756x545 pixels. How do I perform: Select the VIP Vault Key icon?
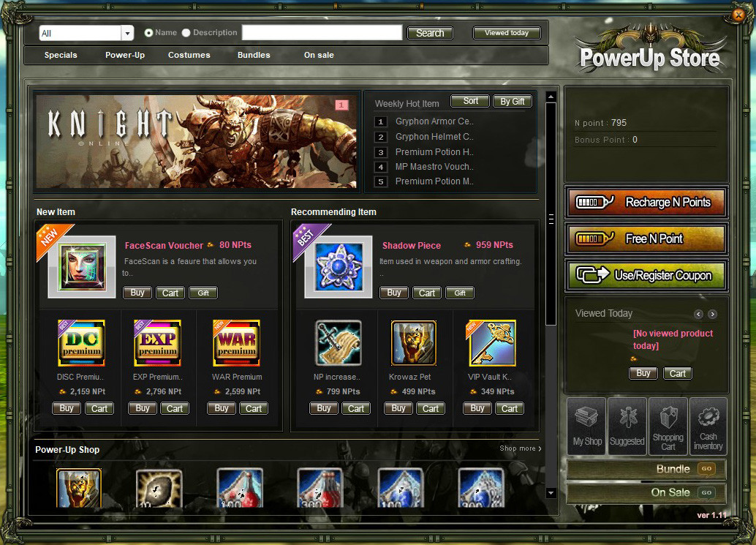click(491, 343)
